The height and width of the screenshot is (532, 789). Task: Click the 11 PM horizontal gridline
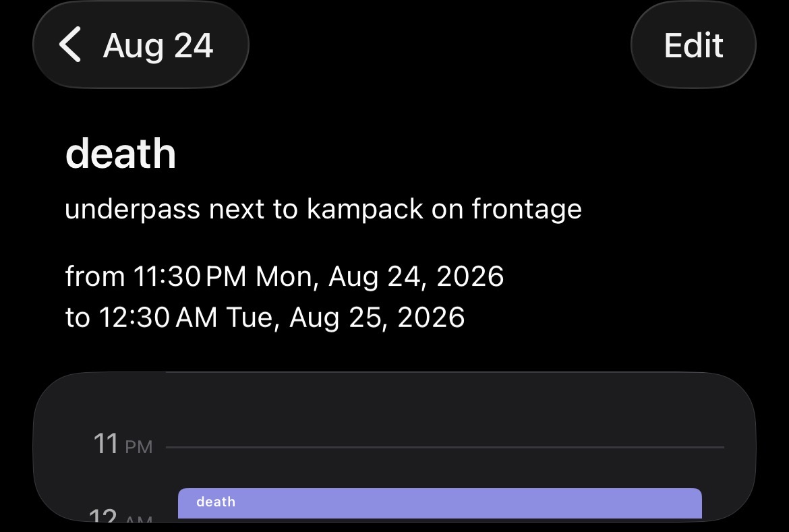tap(445, 447)
